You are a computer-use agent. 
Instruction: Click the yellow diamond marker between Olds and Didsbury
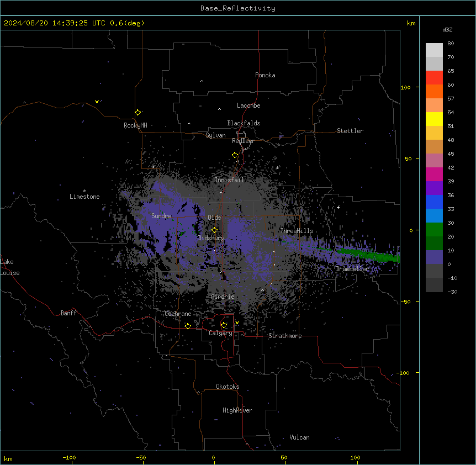214,230
